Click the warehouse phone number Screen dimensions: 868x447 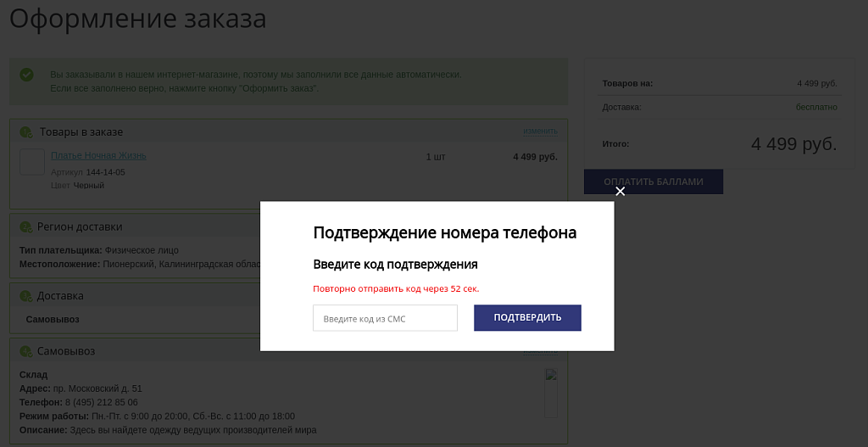101,403
